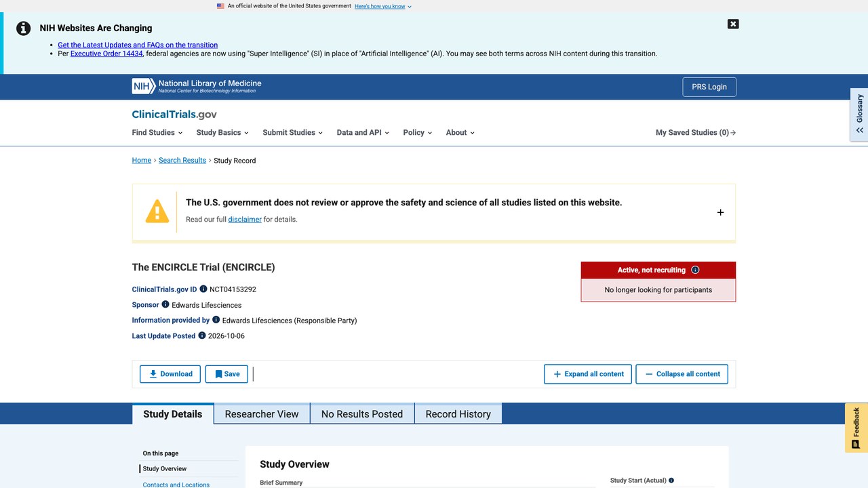This screenshot has width=868, height=488.
Task: Switch to the Record History tab
Action: click(458, 414)
